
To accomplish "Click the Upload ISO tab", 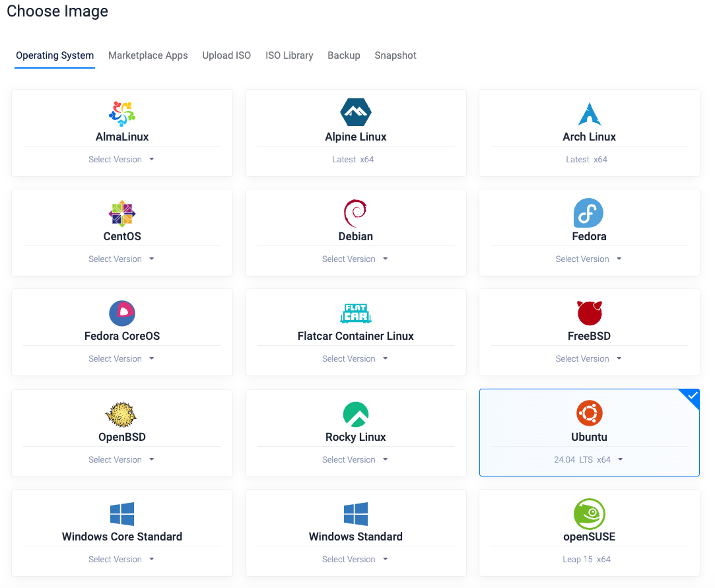I will (226, 55).
